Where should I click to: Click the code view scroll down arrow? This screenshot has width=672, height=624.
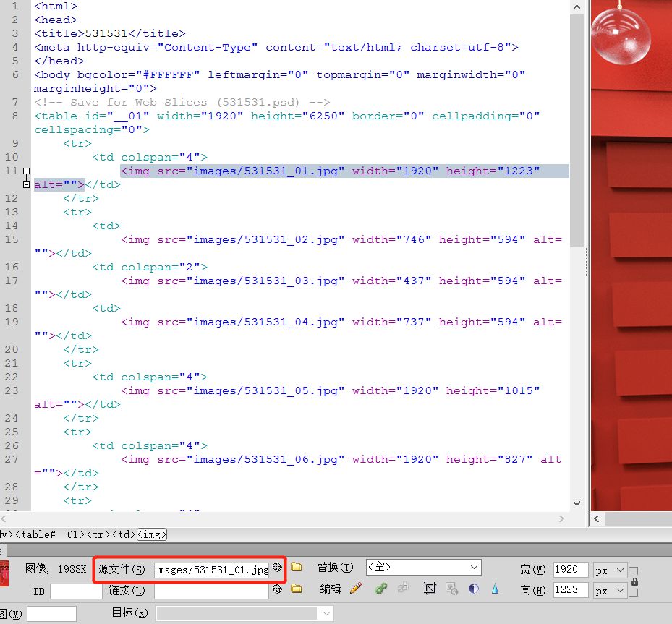(x=577, y=503)
